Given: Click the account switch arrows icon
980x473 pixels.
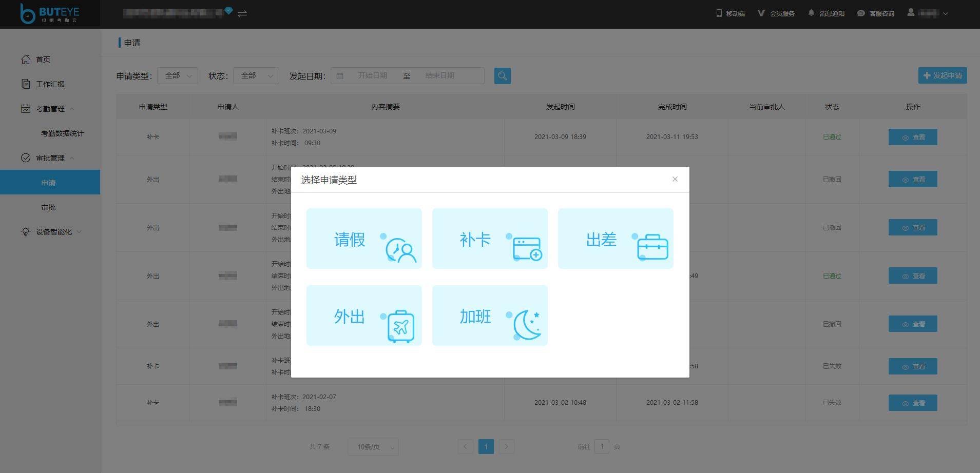Looking at the screenshot, I should [x=242, y=13].
